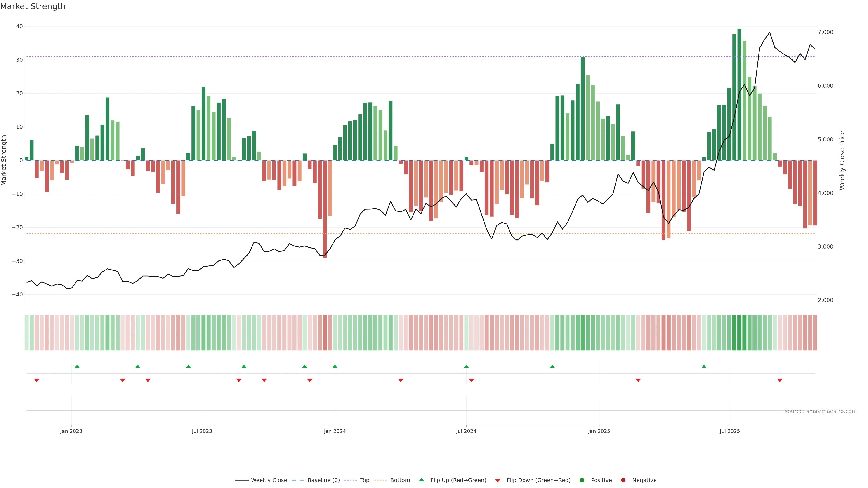Click flip up marker at Jul 2024

point(466,366)
